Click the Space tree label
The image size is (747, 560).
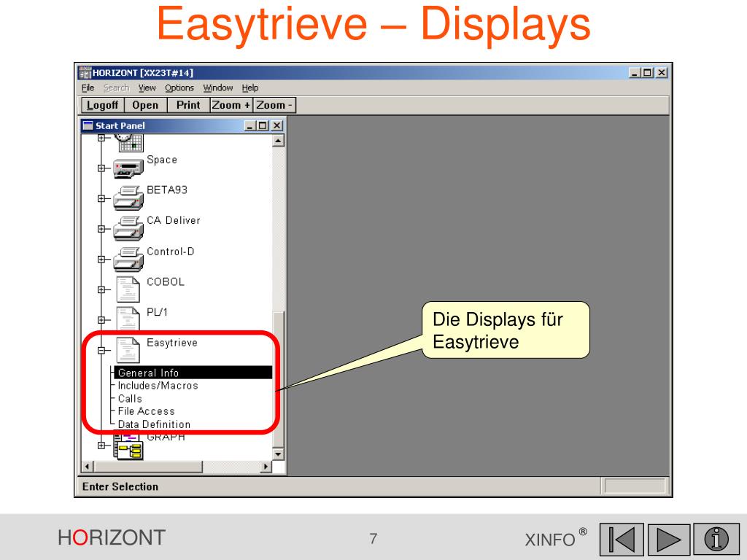[x=162, y=160]
